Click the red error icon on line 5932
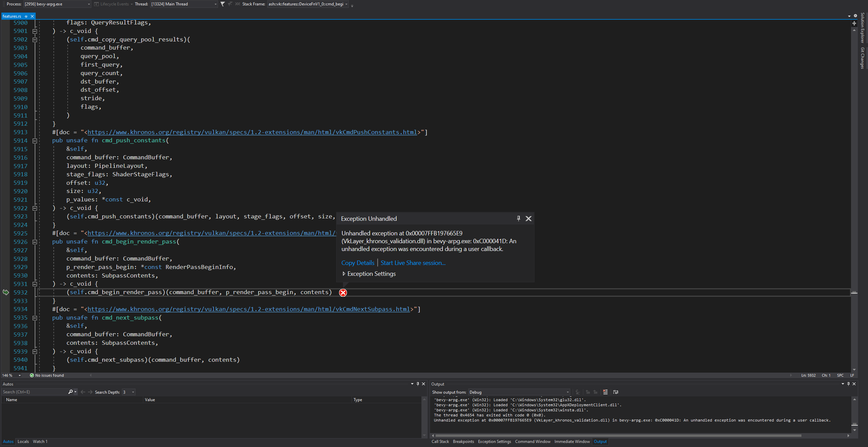Screen dimensions: 868x447 343,292
